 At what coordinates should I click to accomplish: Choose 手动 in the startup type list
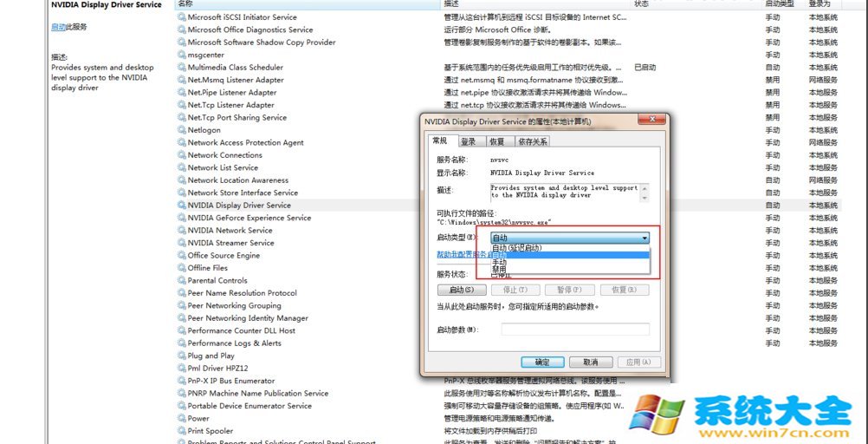499,262
